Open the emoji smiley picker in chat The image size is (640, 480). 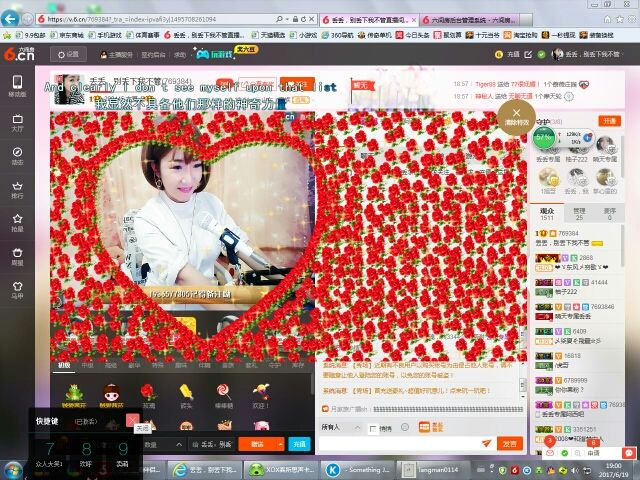coord(404,427)
